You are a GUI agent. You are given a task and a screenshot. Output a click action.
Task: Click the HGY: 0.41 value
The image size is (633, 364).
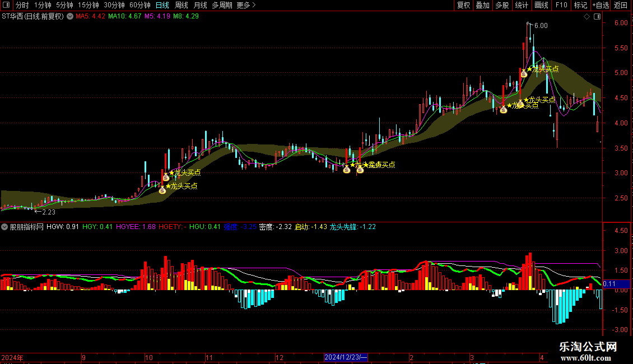(x=97, y=227)
